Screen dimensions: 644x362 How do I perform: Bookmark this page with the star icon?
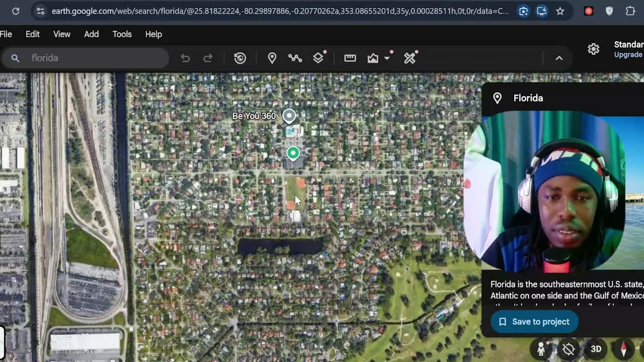point(560,11)
